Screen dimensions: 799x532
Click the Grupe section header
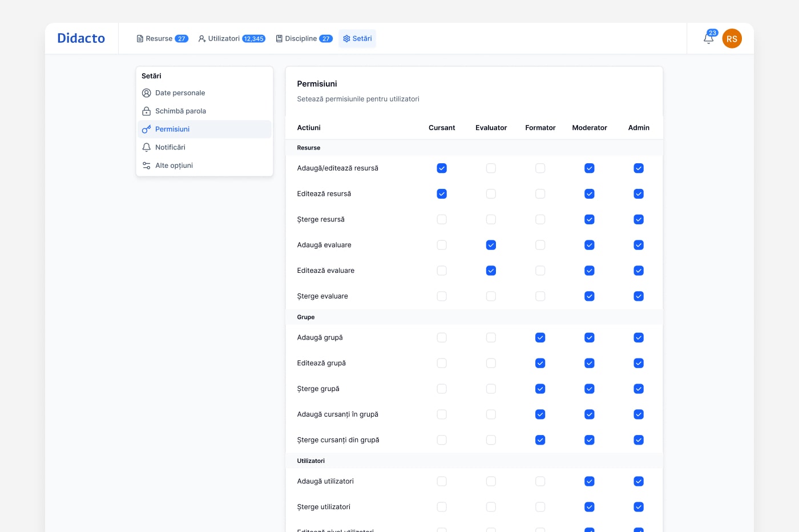pos(474,317)
